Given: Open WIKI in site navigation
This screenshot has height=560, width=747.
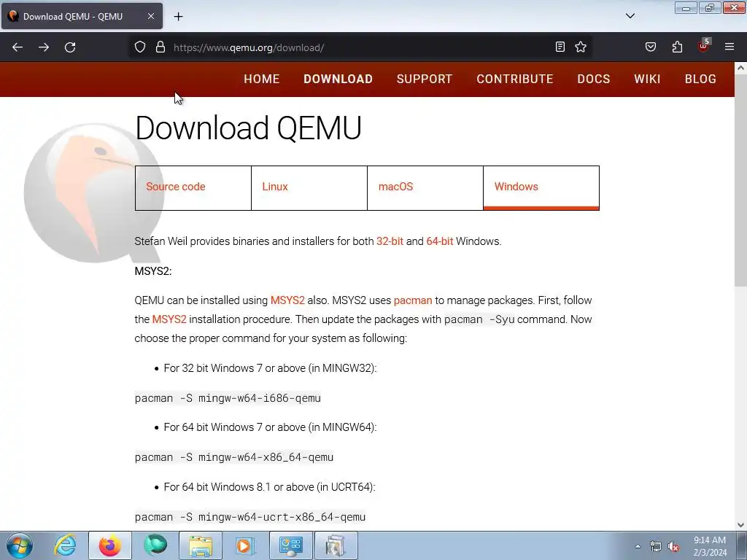Looking at the screenshot, I should point(647,79).
